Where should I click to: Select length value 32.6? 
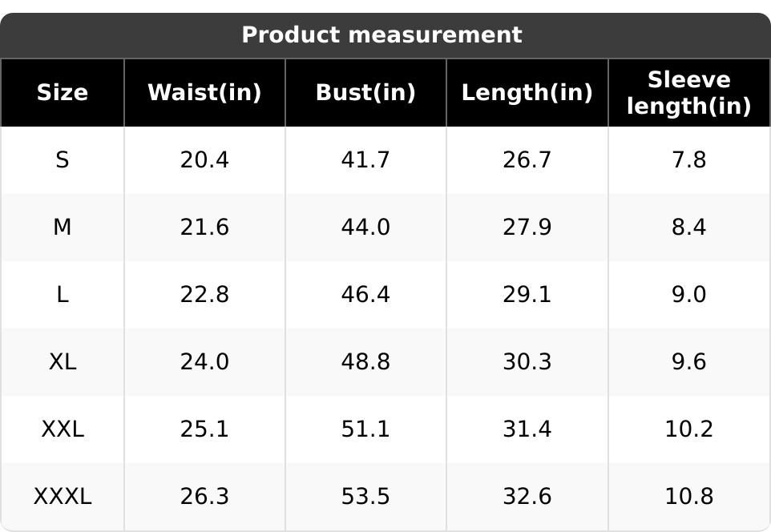point(527,497)
